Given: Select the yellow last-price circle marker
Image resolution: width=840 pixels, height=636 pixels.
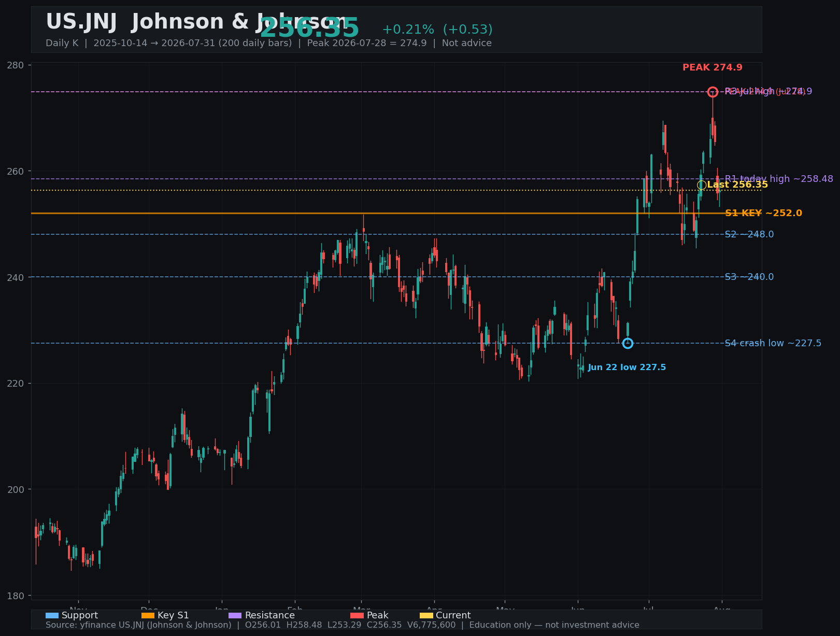Looking at the screenshot, I should click(702, 185).
